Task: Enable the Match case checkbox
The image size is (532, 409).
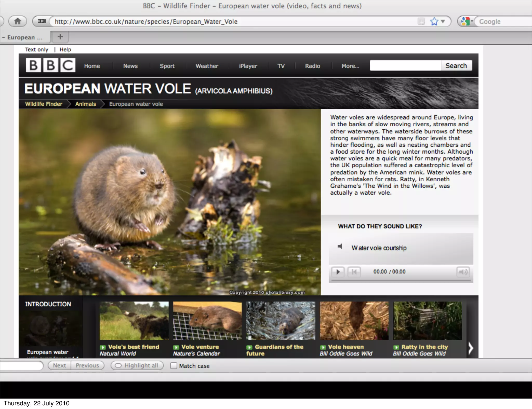Action: tap(174, 366)
